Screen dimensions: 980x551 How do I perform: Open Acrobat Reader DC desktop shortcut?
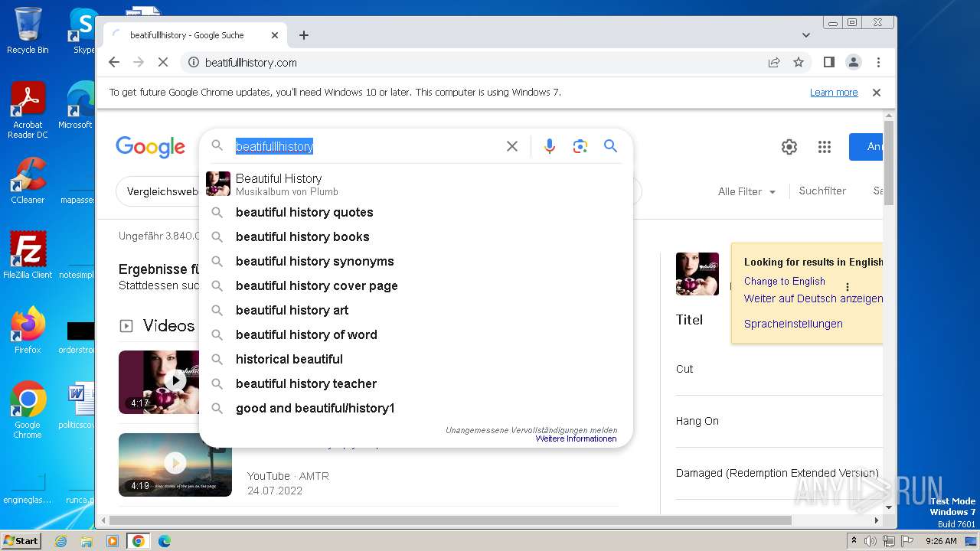coord(28,110)
